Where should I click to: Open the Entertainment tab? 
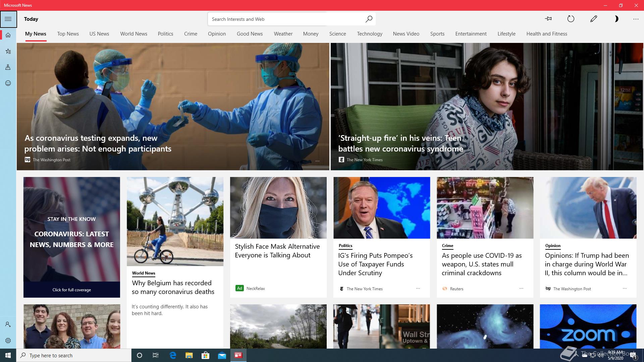471,34
